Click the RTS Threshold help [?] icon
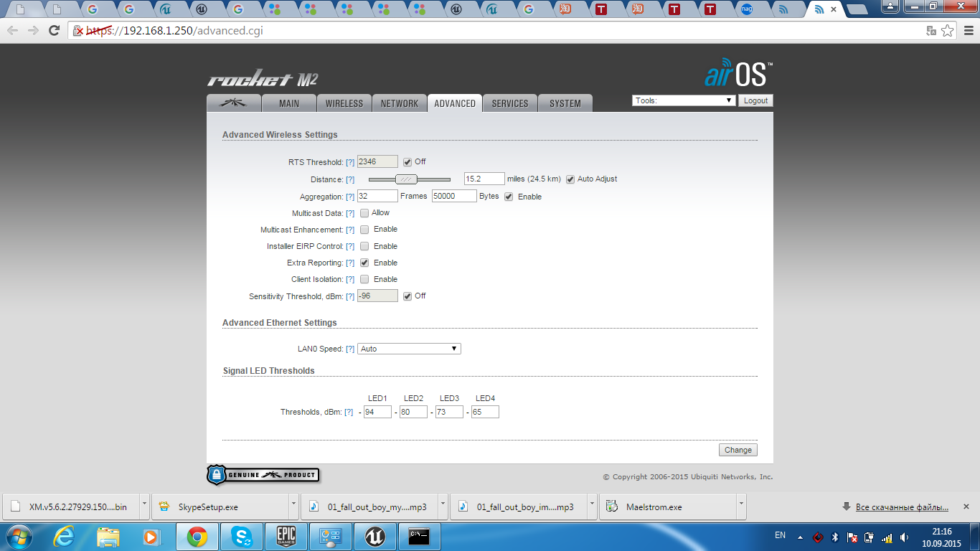Viewport: 980px width, 551px height. (x=350, y=162)
